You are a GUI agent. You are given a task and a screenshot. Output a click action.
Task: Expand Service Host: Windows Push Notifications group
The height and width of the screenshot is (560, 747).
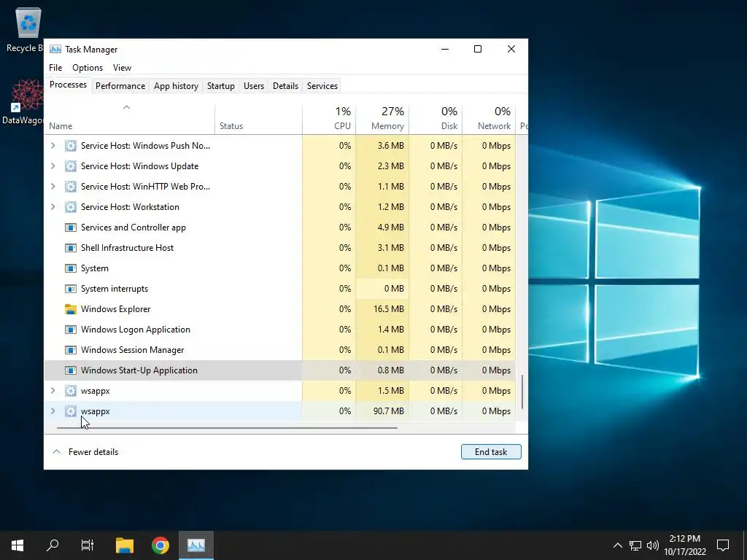(x=53, y=146)
